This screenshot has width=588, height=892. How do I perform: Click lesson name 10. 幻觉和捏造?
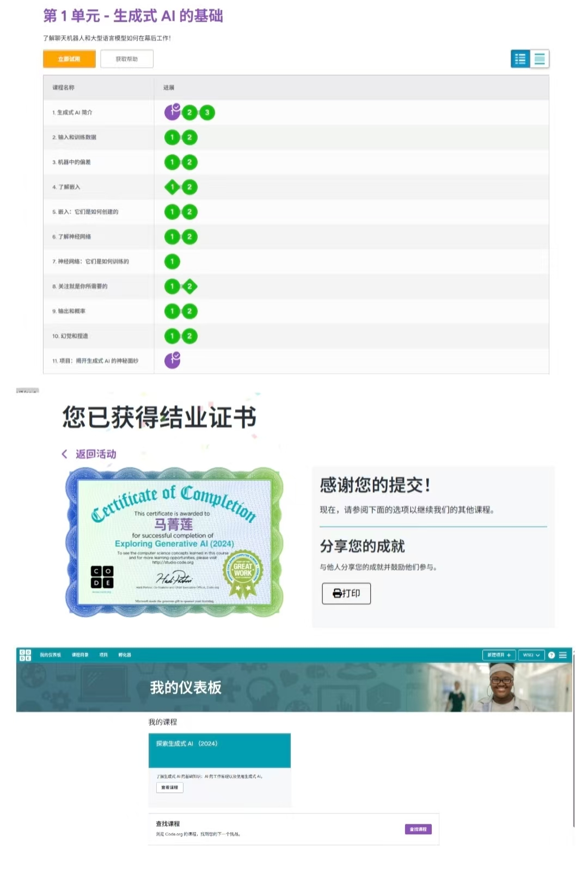pyautogui.click(x=70, y=336)
